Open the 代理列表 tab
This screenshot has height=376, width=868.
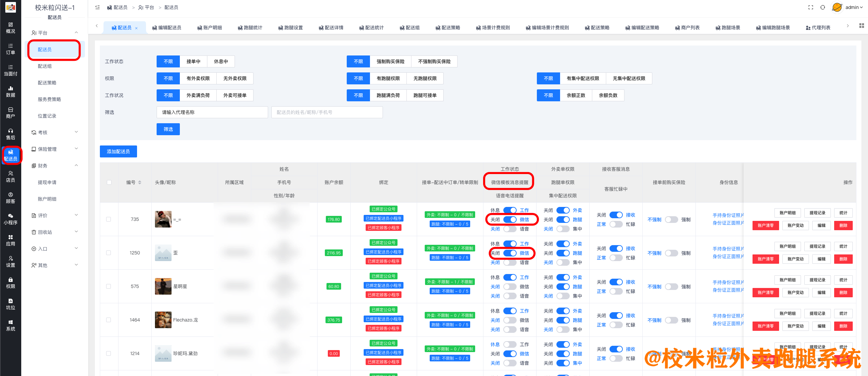[x=820, y=27]
